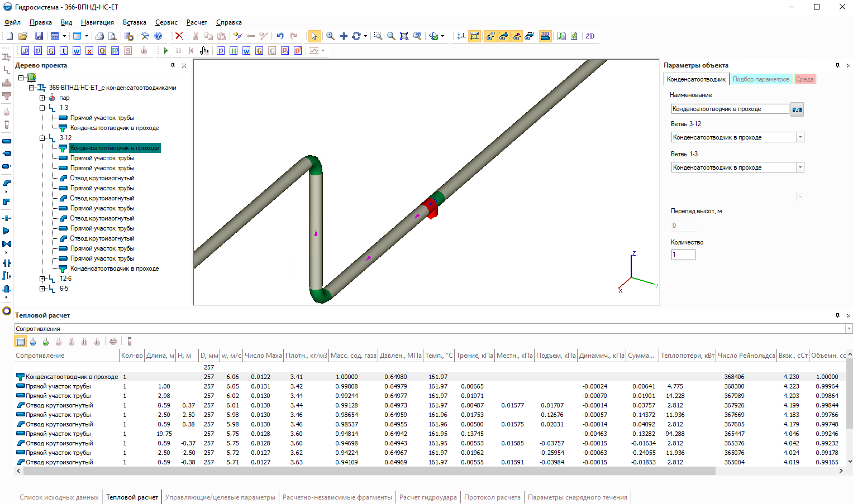Click the Print icon
Image resolution: width=853 pixels, height=504 pixels.
(x=99, y=36)
